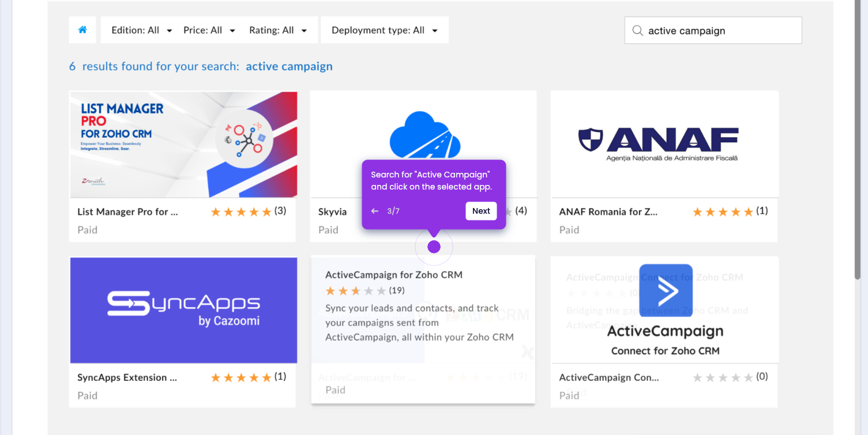This screenshot has width=868, height=435.
Task: Click the search magnifier icon
Action: point(637,31)
